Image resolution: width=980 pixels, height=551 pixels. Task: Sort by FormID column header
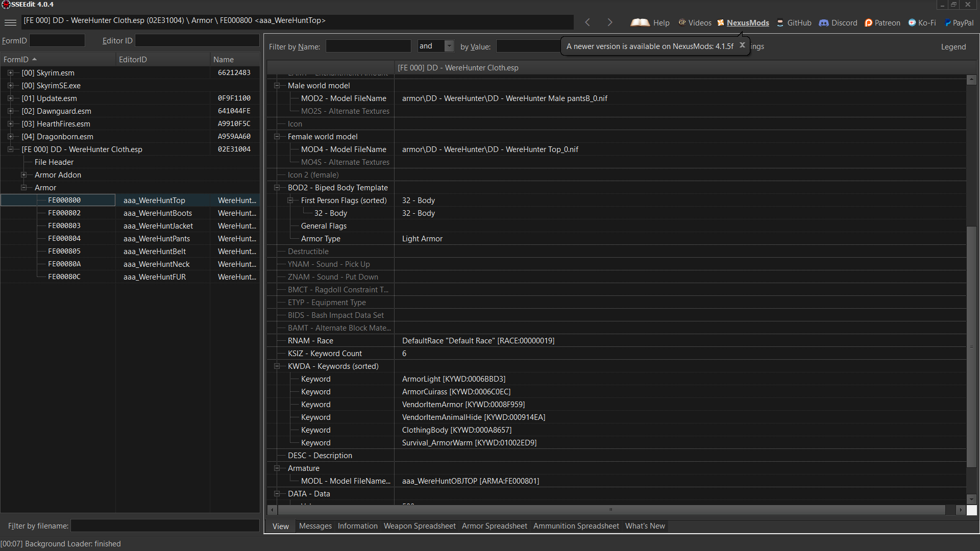click(58, 59)
